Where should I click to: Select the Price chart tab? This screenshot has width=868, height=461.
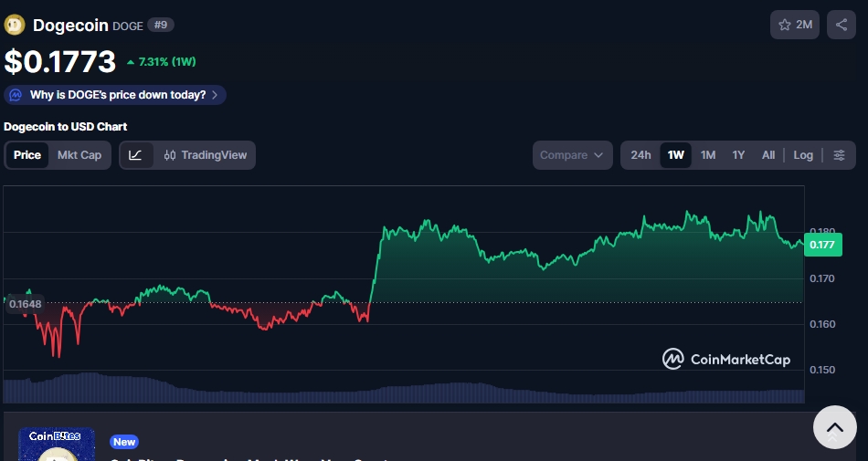pyautogui.click(x=27, y=155)
